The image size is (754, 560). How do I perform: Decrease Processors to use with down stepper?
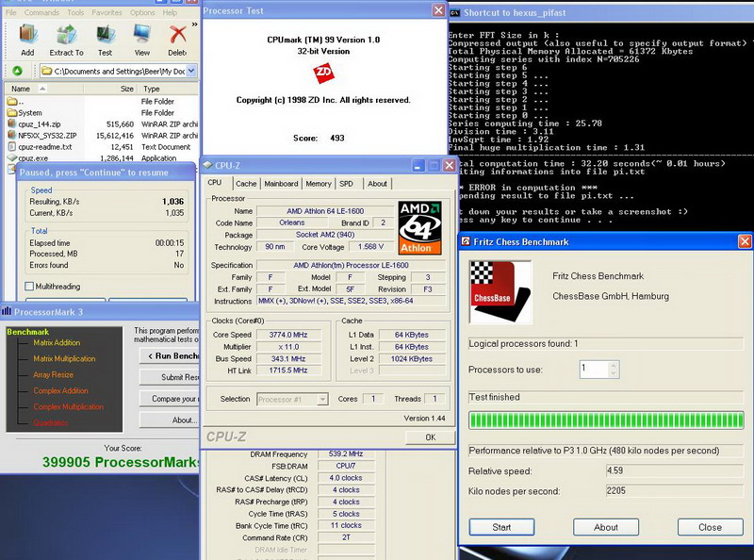614,373
